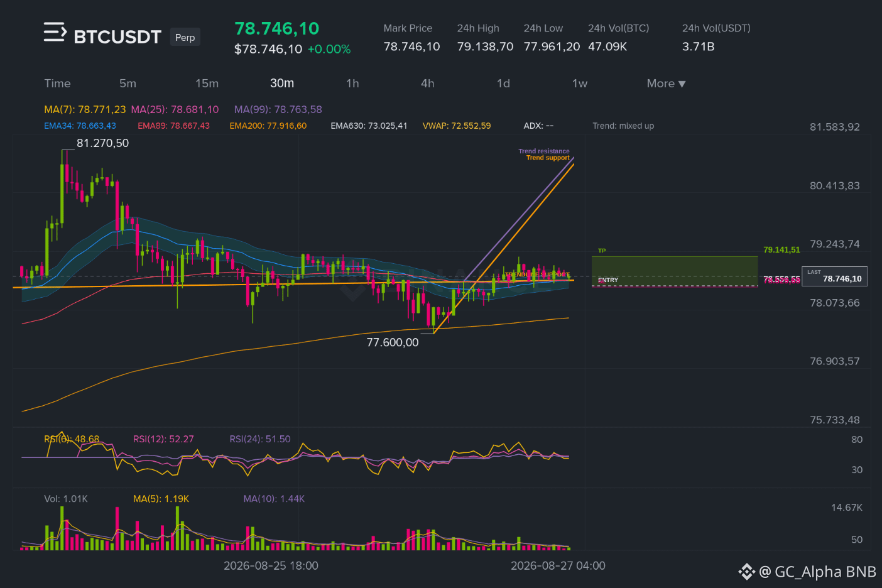This screenshot has width=882, height=588.
Task: Click the EMA630: 73.025,41 label
Action: click(x=369, y=126)
